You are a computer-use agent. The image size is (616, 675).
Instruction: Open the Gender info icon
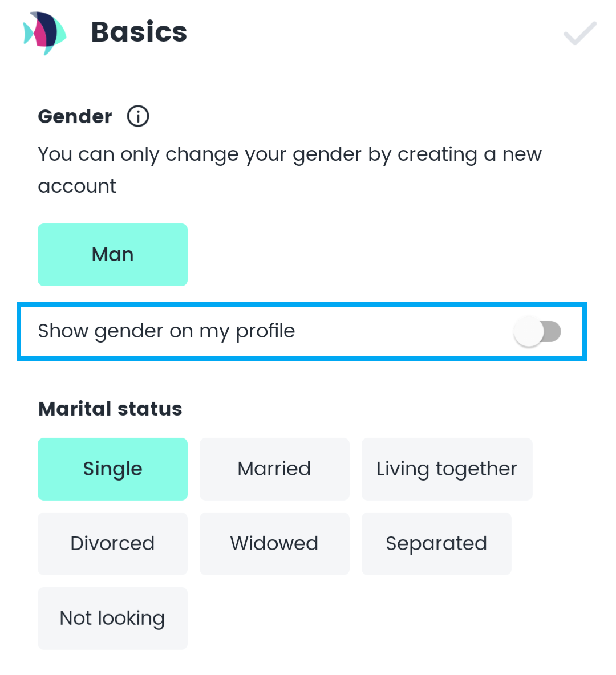(138, 116)
